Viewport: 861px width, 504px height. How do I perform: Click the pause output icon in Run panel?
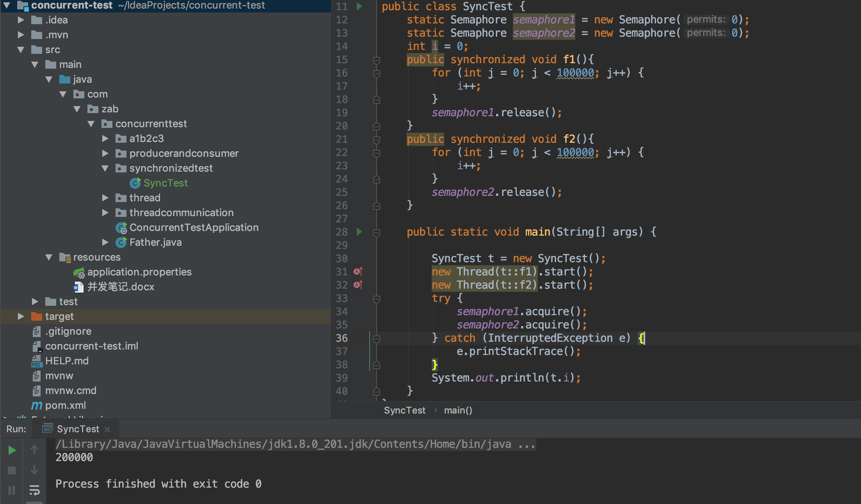12,490
